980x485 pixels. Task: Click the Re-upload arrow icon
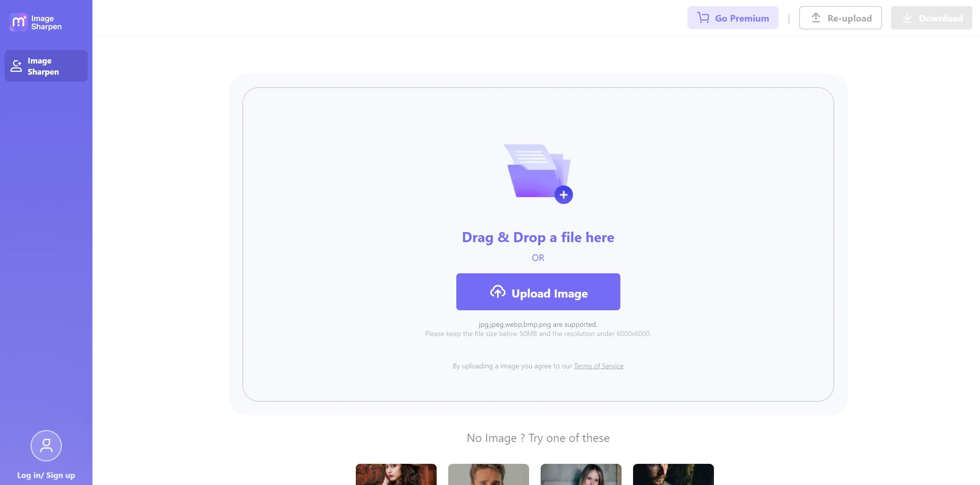click(816, 17)
